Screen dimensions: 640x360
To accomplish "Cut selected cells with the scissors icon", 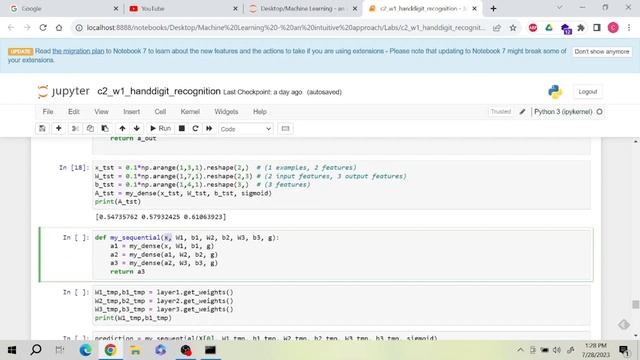I will (75, 129).
